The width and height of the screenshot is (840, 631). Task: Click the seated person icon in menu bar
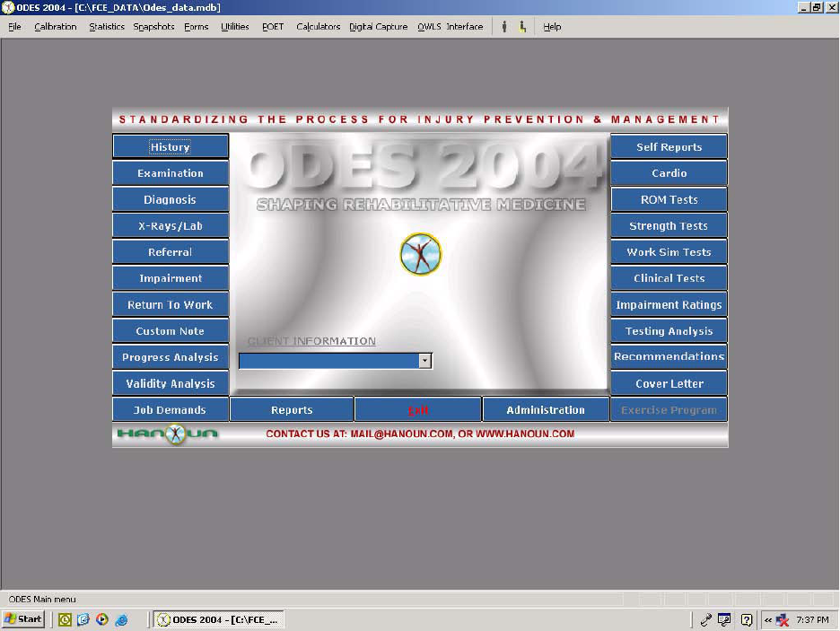pos(523,26)
